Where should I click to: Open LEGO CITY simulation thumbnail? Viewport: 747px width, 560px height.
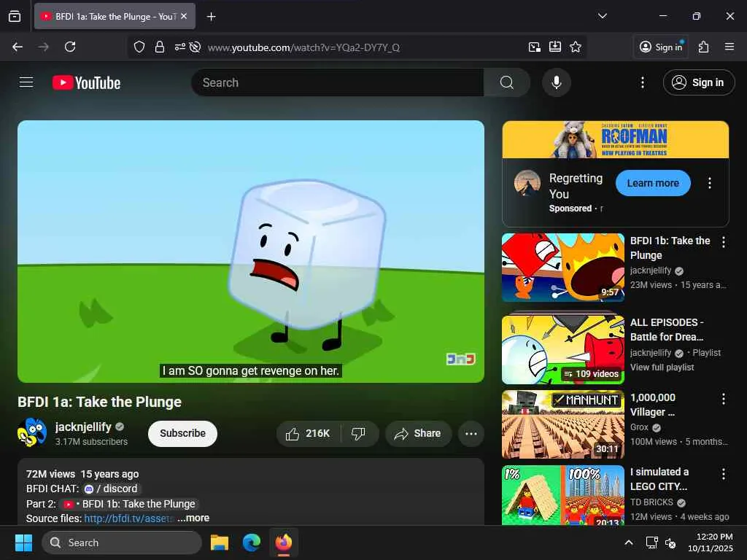(x=563, y=495)
